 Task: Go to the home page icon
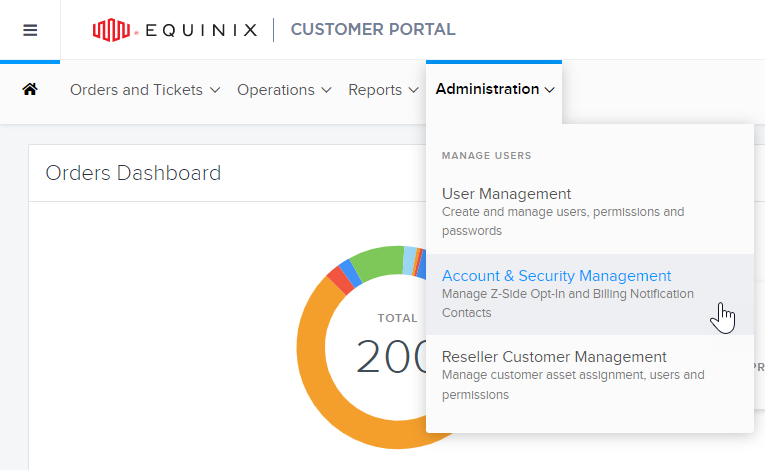[30, 89]
